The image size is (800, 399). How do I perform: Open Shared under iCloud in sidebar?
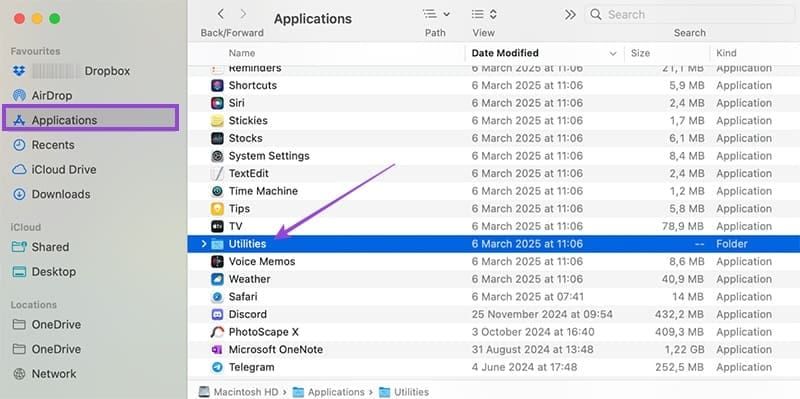tap(50, 247)
